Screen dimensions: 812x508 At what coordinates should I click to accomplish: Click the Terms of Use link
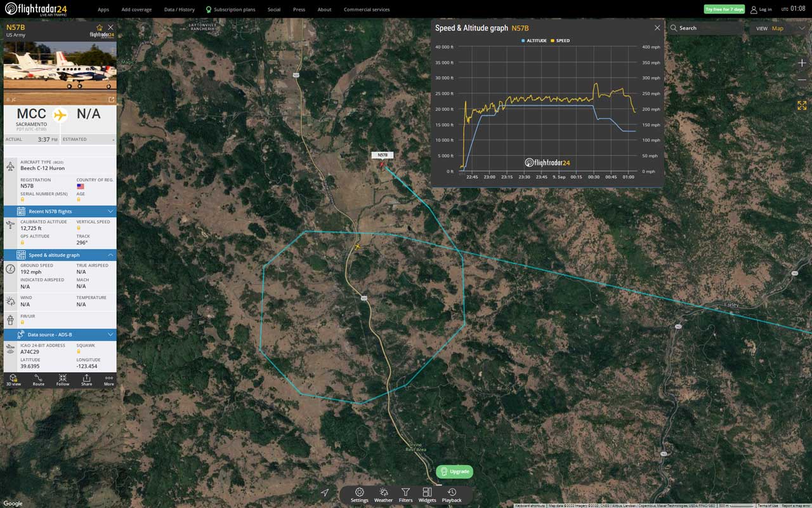pyautogui.click(x=768, y=505)
